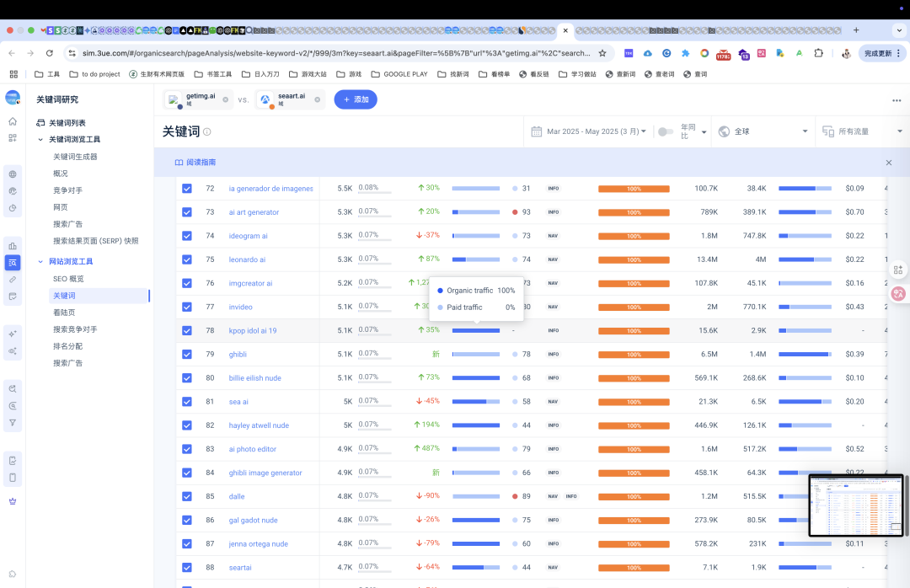Click the calendar icon by date range
The width and height of the screenshot is (910, 588).
[536, 131]
